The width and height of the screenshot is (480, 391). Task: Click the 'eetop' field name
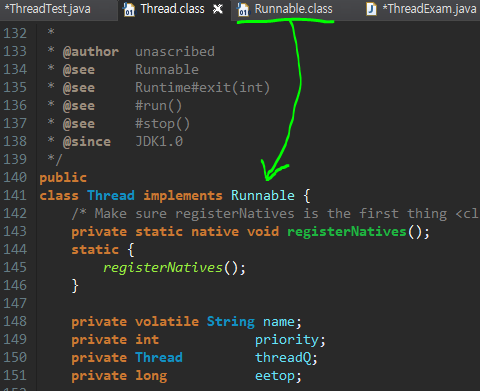pyautogui.click(x=275, y=376)
